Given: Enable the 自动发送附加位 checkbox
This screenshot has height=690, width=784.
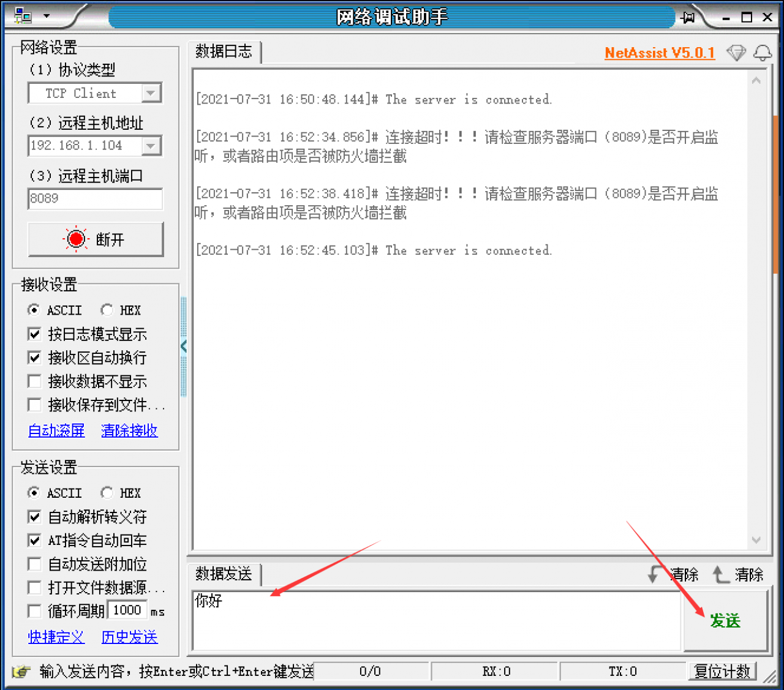Looking at the screenshot, I should coord(34,564).
